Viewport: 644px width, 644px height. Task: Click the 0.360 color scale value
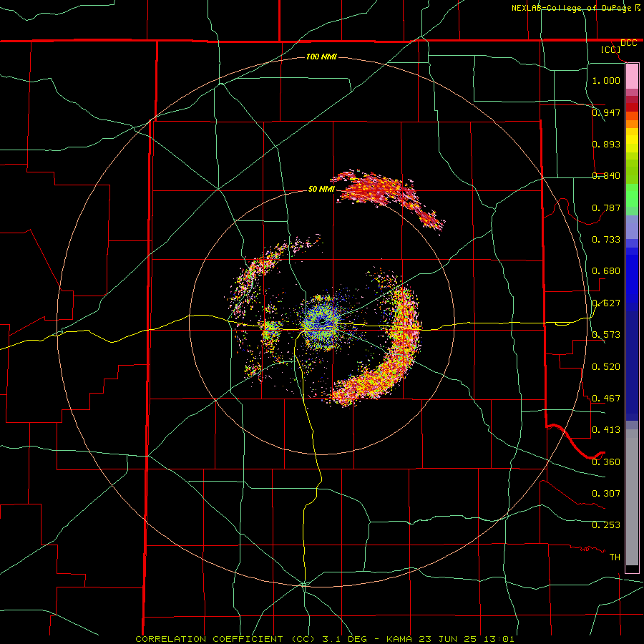click(x=606, y=462)
